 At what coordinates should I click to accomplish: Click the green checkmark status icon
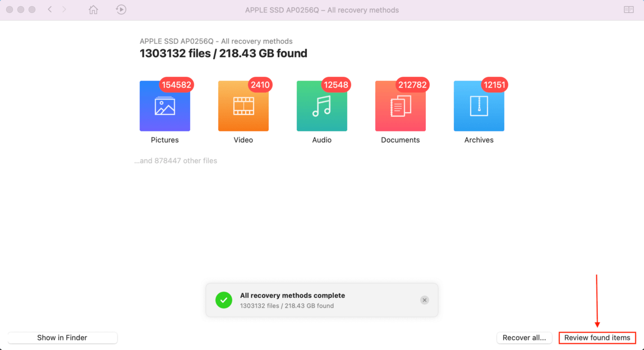(224, 300)
